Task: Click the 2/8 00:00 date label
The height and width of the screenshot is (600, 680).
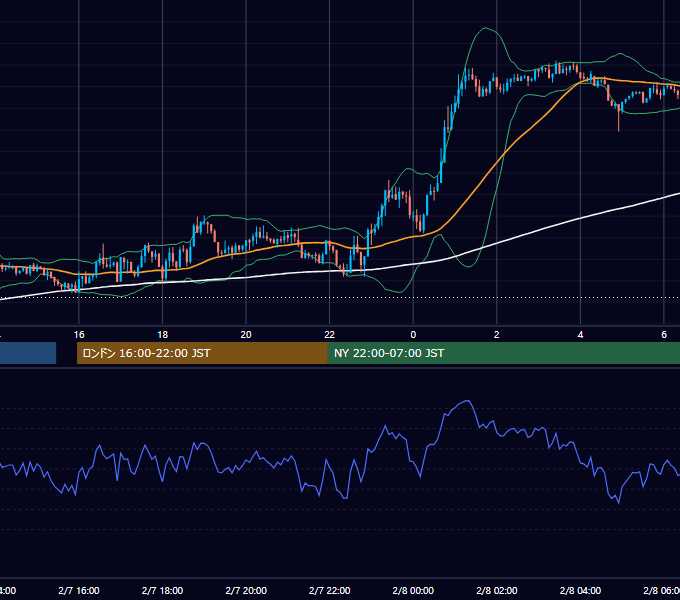Action: point(413,590)
